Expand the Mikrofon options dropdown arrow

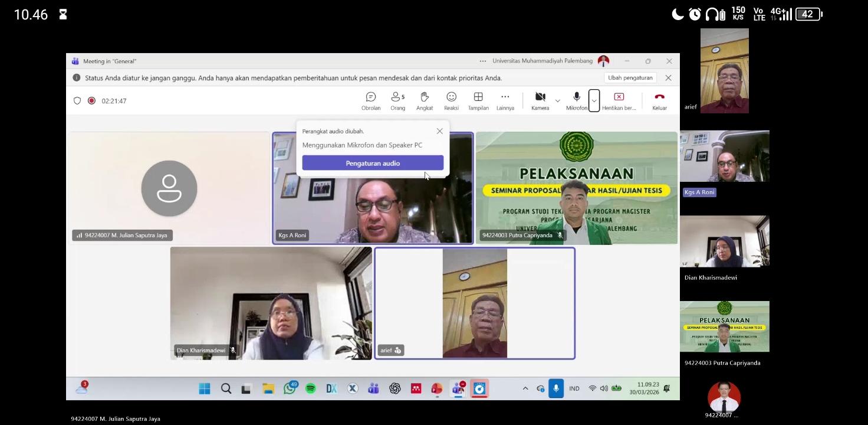tap(594, 101)
